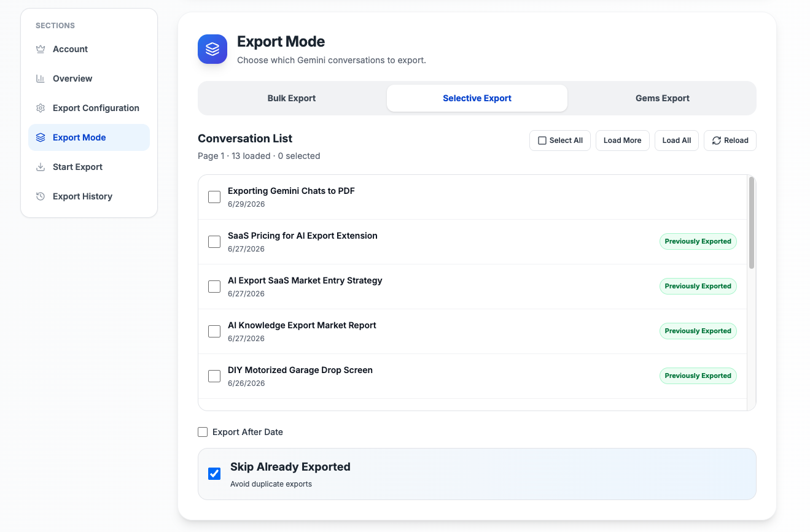Click the title Exporting Gemini Chats to PDF
This screenshot has height=532, width=810.
pyautogui.click(x=291, y=191)
